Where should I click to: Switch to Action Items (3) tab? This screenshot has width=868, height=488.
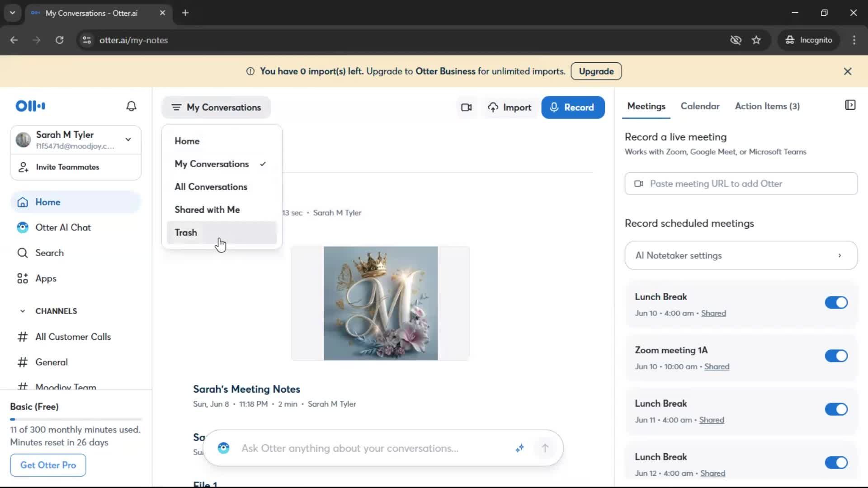click(x=767, y=106)
